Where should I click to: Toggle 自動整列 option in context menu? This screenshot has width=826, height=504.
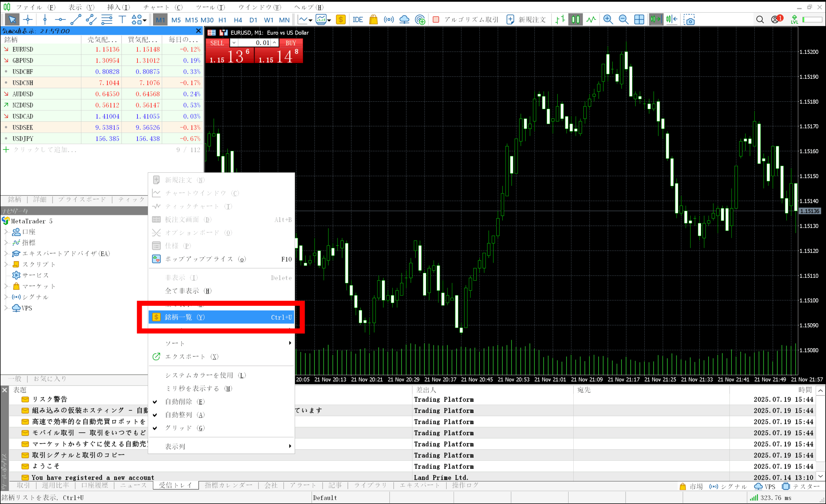tap(221, 415)
